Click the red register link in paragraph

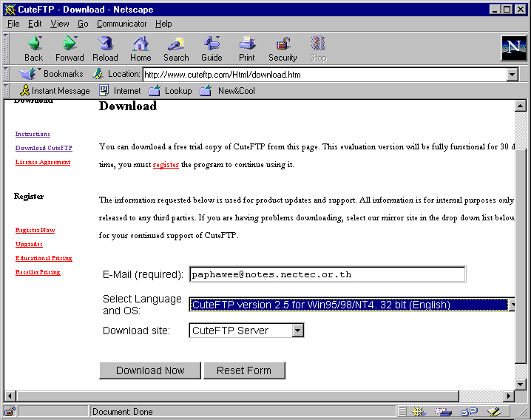coord(166,165)
